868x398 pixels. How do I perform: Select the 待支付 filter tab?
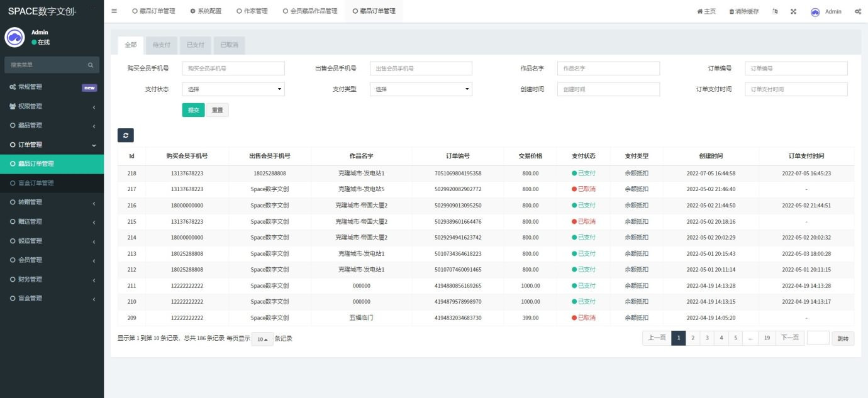[161, 45]
